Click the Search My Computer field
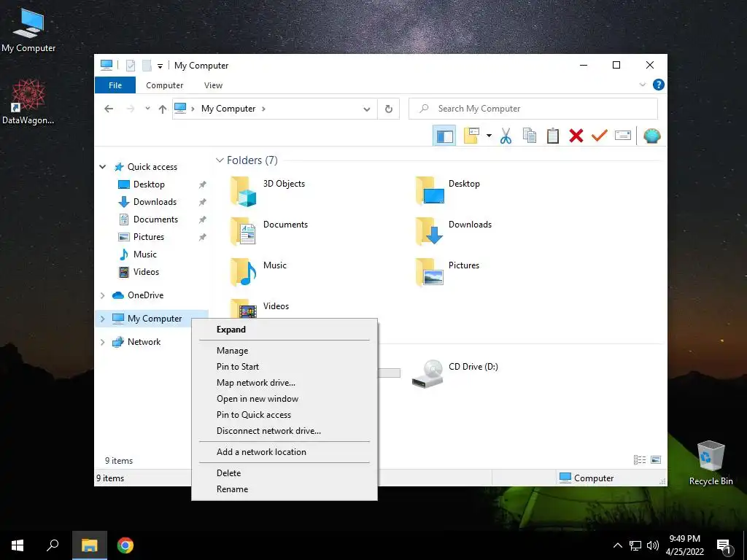This screenshot has width=747, height=560. [x=533, y=109]
